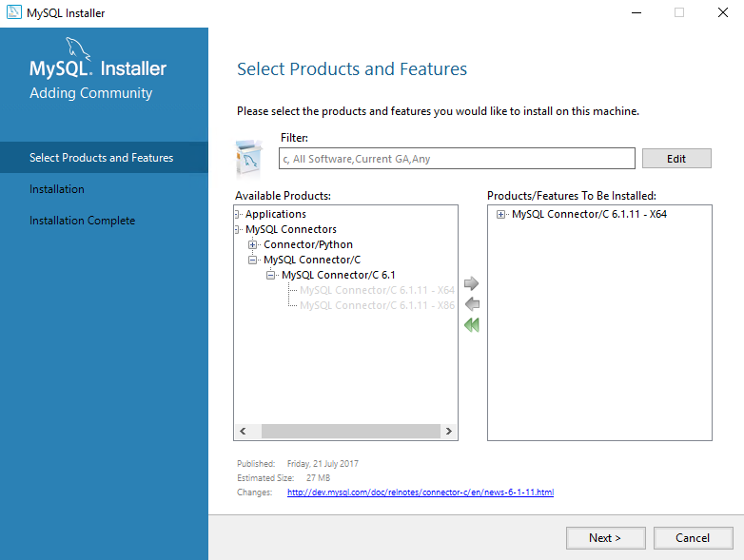Expand the Applications tree node

click(x=237, y=214)
